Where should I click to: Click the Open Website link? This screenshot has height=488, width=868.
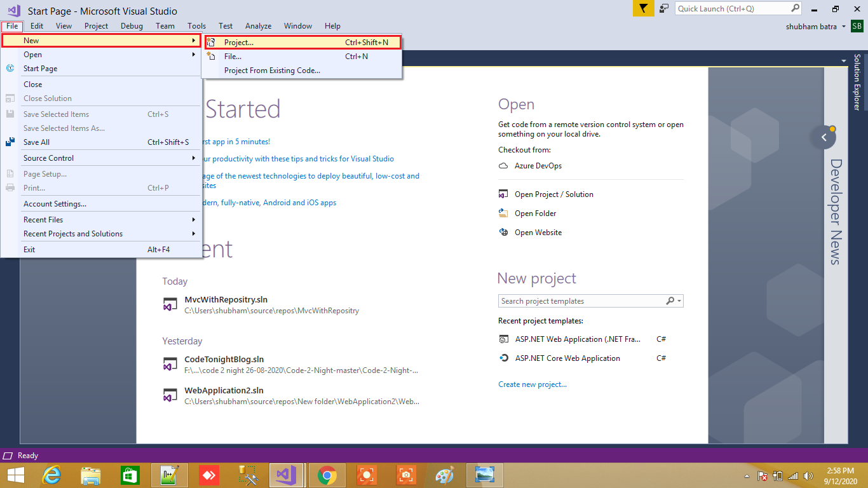click(x=538, y=233)
